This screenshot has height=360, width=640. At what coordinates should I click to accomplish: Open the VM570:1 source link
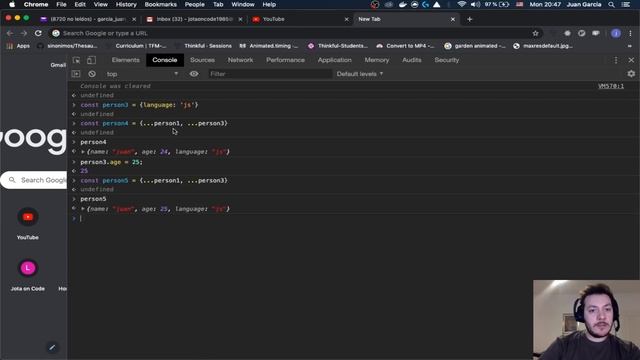611,86
